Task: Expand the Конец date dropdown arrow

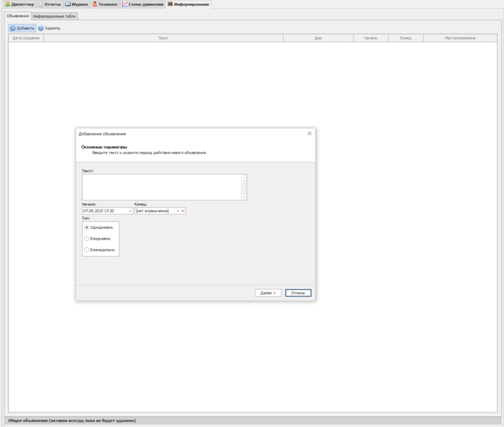Action: pyautogui.click(x=177, y=211)
